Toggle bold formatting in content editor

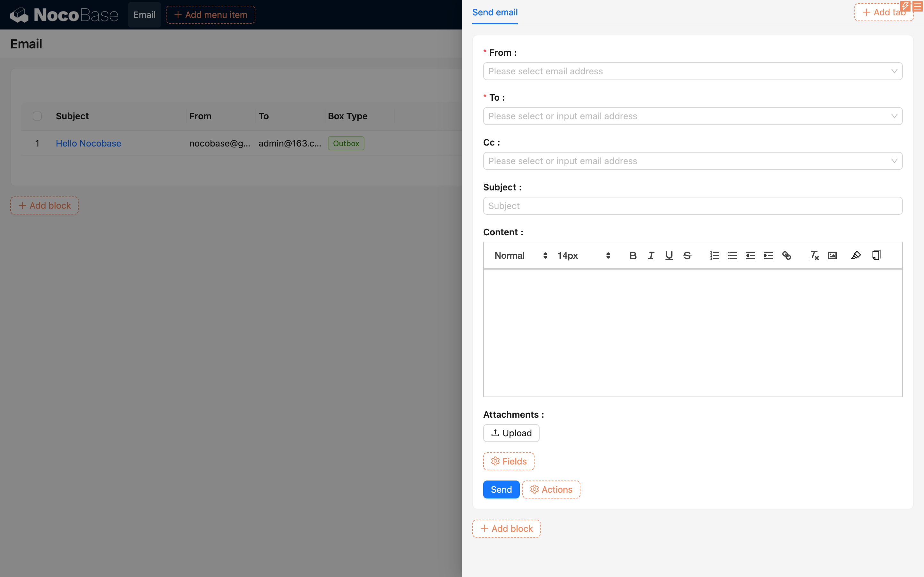tap(633, 255)
